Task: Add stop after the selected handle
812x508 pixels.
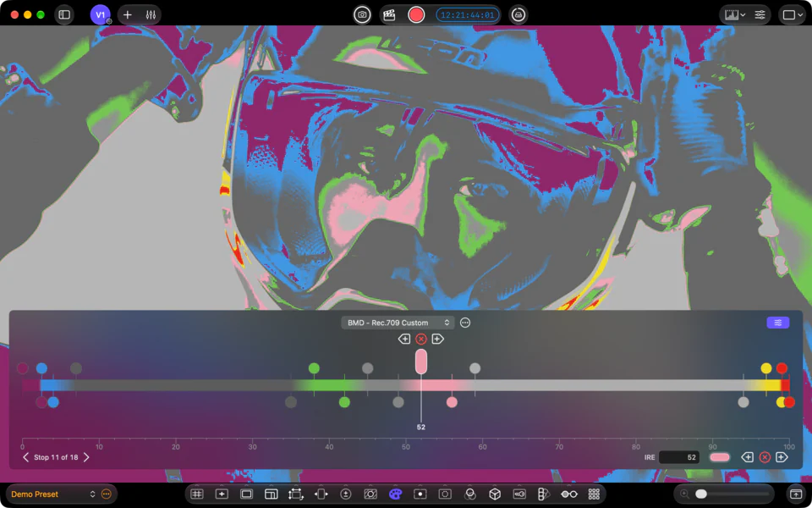Action: tap(438, 339)
